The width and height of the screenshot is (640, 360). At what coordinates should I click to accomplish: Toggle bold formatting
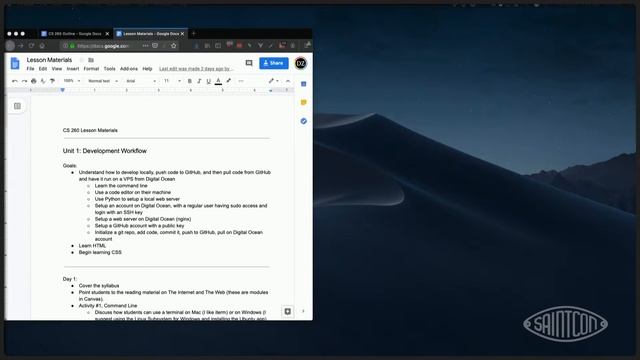pyautogui.click(x=190, y=81)
